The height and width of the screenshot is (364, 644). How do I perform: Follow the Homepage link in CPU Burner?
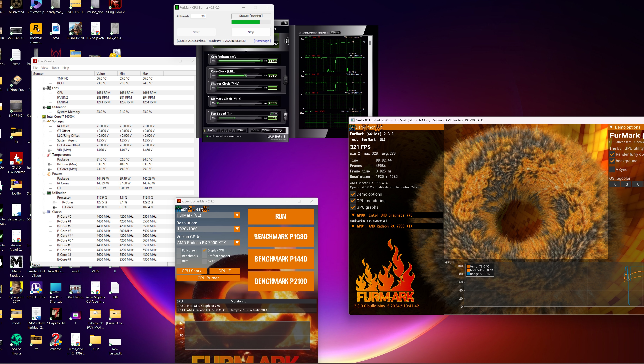262,41
